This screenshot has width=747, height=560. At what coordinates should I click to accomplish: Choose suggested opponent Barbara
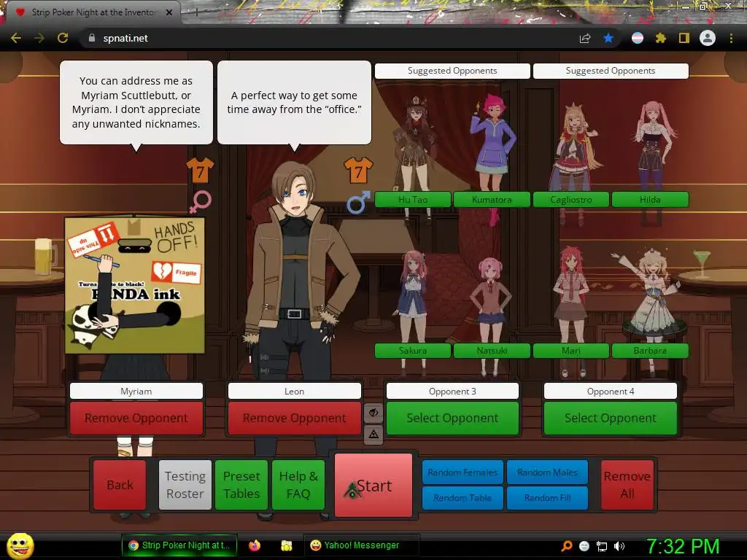pos(650,351)
